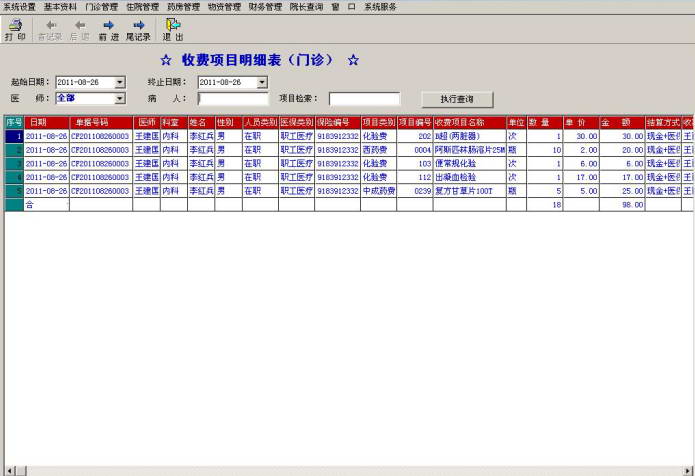
Task: Click the 医师 column header
Action: pos(146,122)
